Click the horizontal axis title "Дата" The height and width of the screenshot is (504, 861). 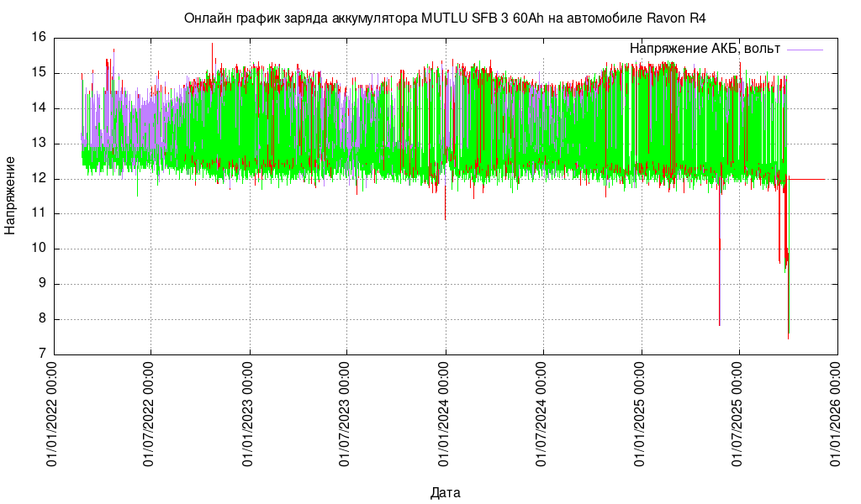pos(445,492)
